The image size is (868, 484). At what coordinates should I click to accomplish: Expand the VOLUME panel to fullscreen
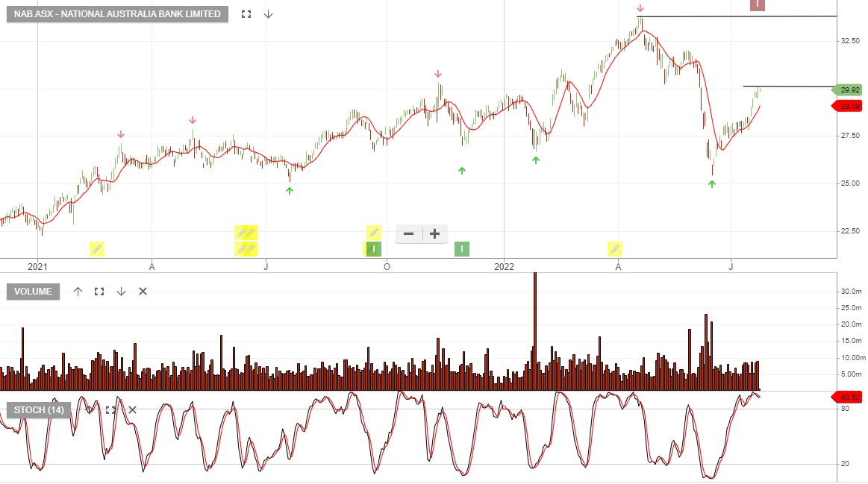pos(99,292)
